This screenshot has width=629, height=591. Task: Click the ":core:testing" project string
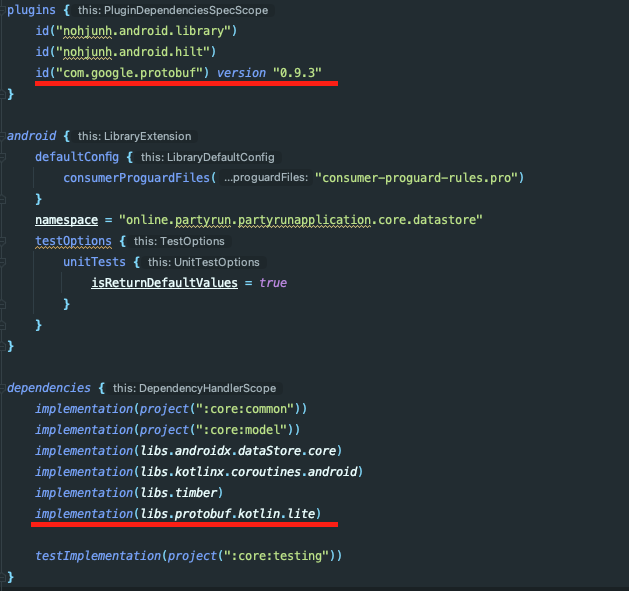coord(276,556)
